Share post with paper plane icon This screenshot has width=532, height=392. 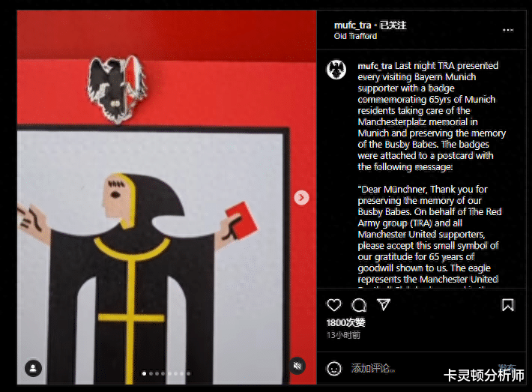click(x=384, y=305)
